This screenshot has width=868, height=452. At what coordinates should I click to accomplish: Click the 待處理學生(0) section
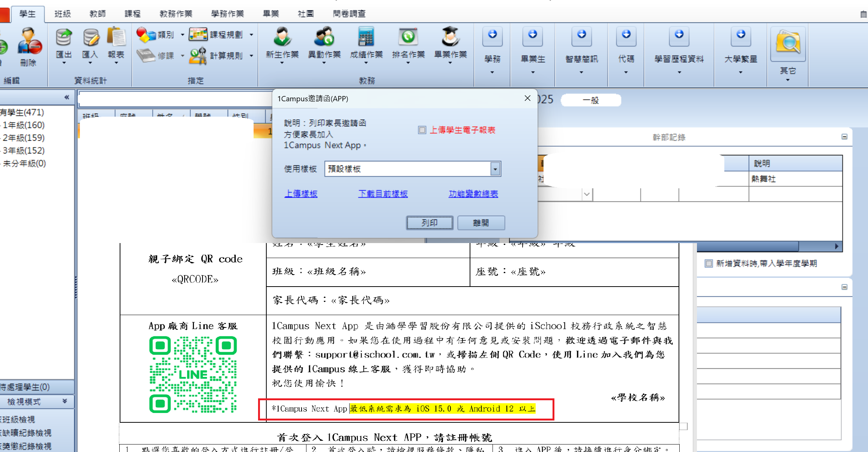coord(37,387)
